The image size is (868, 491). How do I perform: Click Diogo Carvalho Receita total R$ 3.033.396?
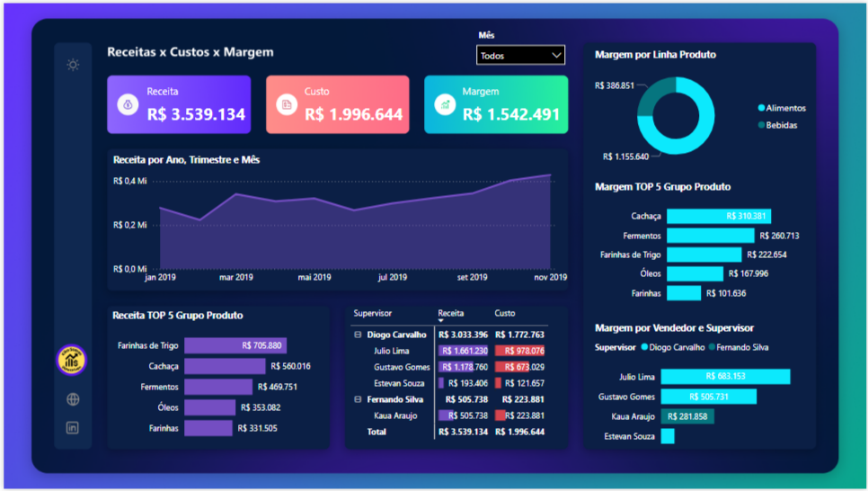click(x=464, y=335)
